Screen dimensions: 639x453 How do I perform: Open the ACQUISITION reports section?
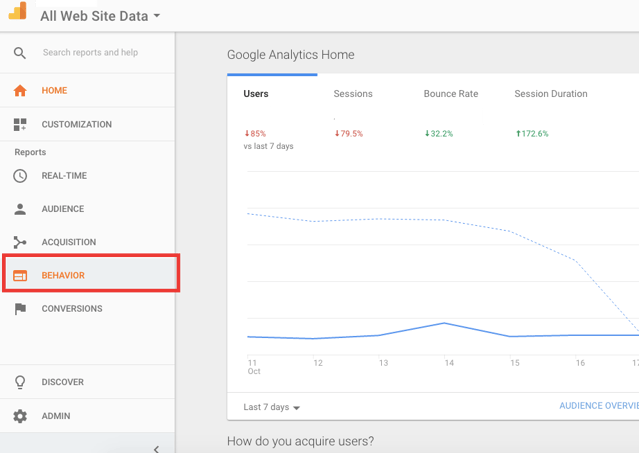click(x=88, y=242)
